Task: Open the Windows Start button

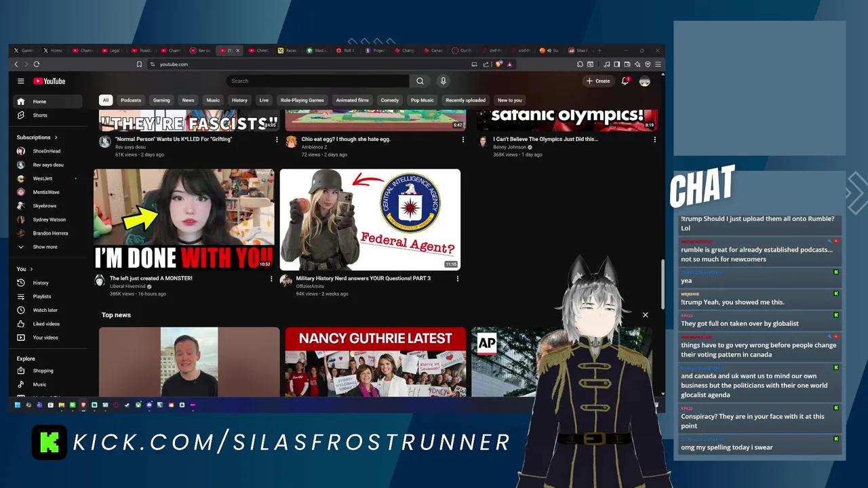Action: coord(18,405)
